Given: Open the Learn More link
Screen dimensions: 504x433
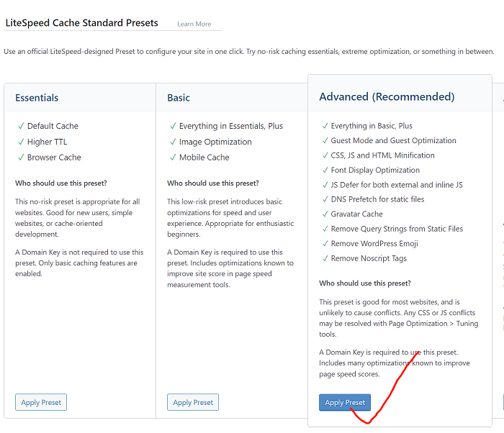Looking at the screenshot, I should [x=194, y=24].
